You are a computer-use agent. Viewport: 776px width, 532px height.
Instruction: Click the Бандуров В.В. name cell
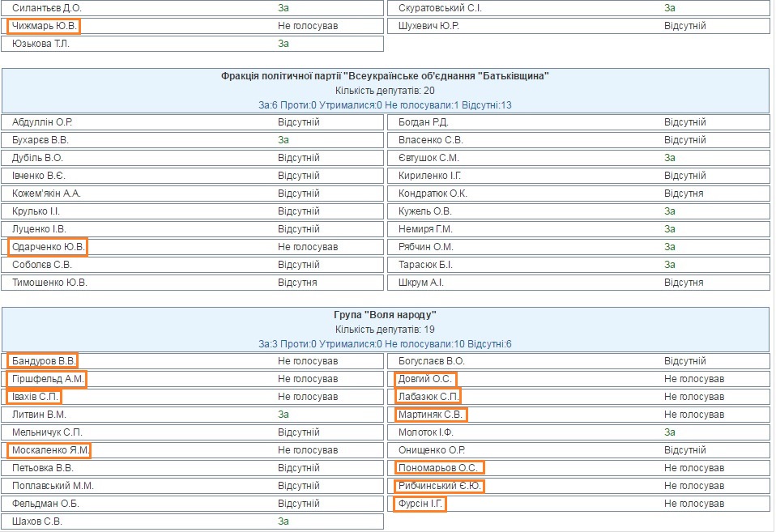tap(44, 361)
